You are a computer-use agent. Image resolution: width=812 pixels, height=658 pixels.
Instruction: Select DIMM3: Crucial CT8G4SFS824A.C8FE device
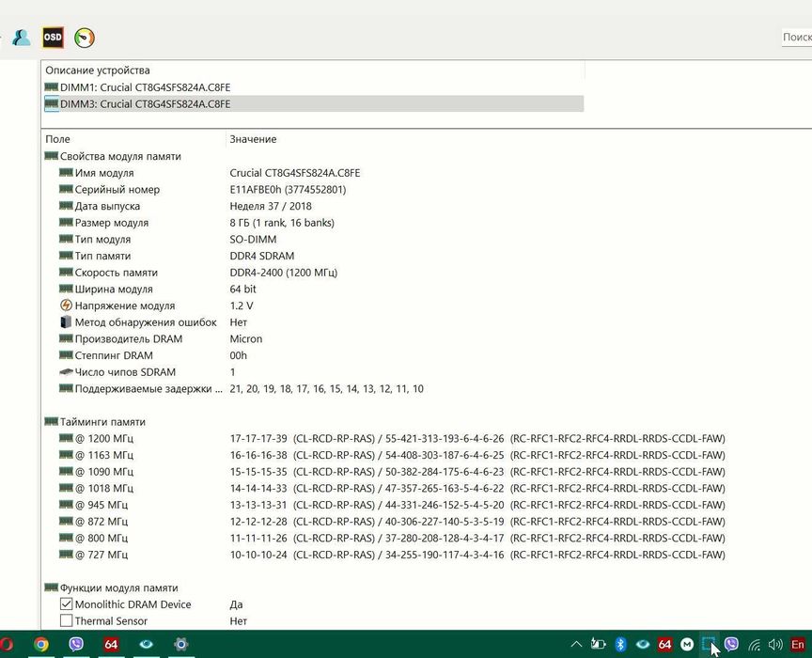[x=314, y=103]
